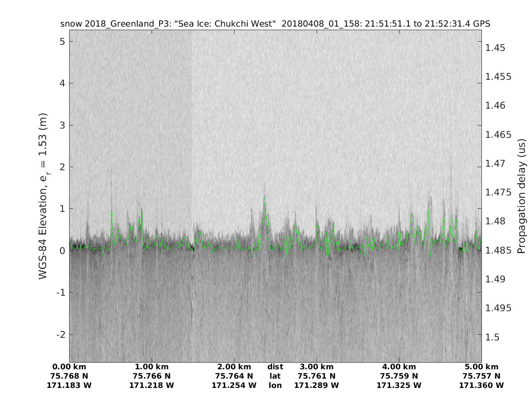Viewport: 532px width, 399px height.
Task: Click the elevation tick label '5'
Action: [63, 41]
